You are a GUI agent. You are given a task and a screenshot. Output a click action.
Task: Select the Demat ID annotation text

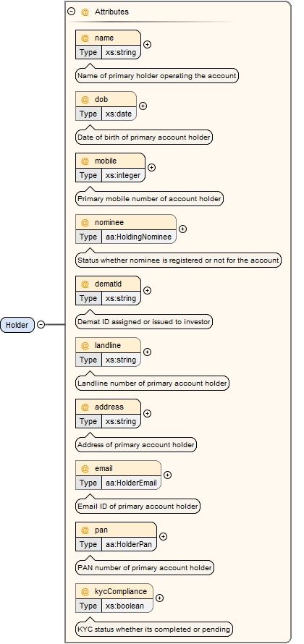pos(144,321)
